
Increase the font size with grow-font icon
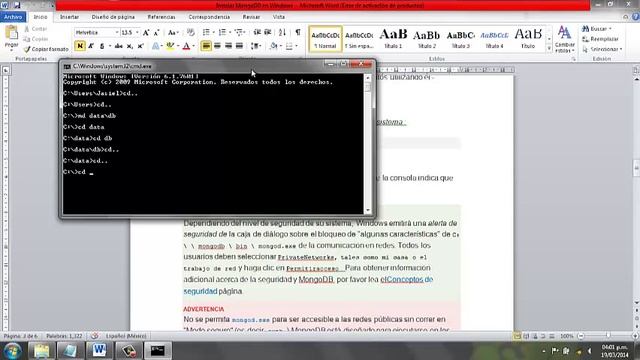click(146, 32)
